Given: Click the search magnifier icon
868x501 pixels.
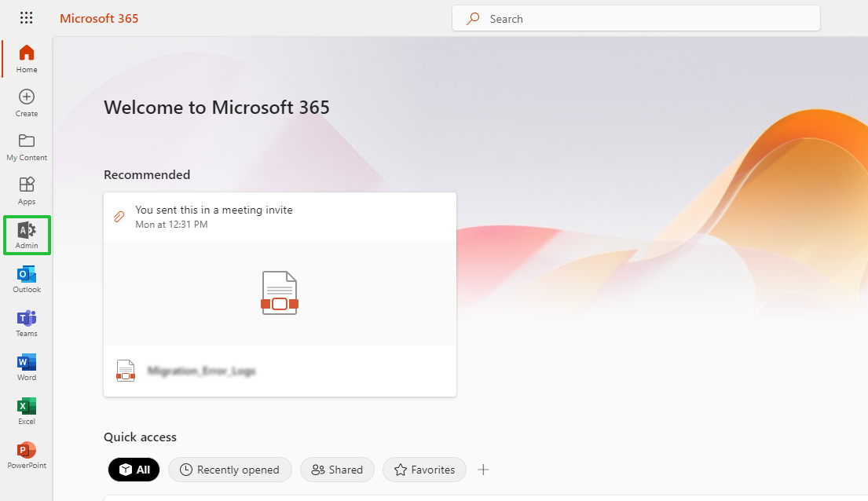Looking at the screenshot, I should coord(473,19).
